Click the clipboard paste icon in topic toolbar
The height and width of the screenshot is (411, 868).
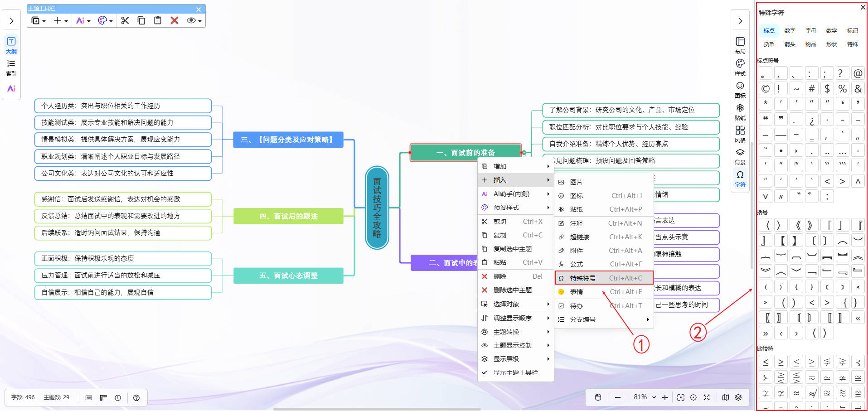158,20
